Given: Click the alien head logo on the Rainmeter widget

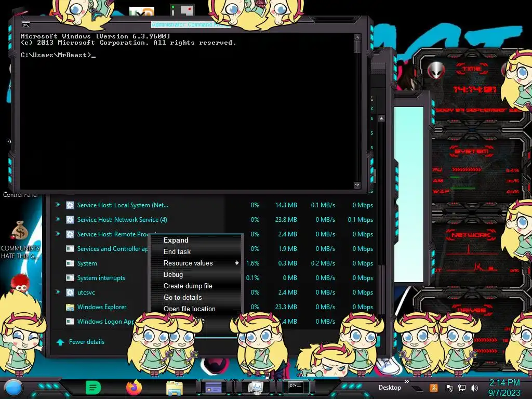Looking at the screenshot, I should [x=436, y=70].
